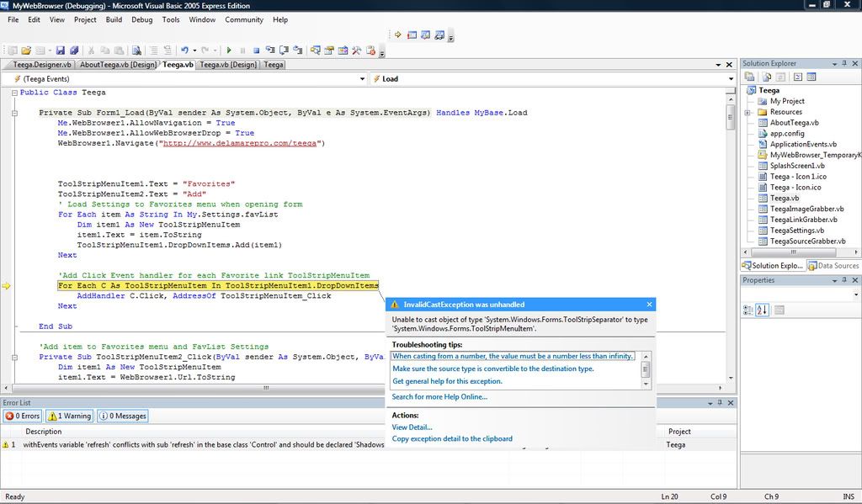Click the Start Debugging play icon
The image size is (862, 504).
coord(229,50)
